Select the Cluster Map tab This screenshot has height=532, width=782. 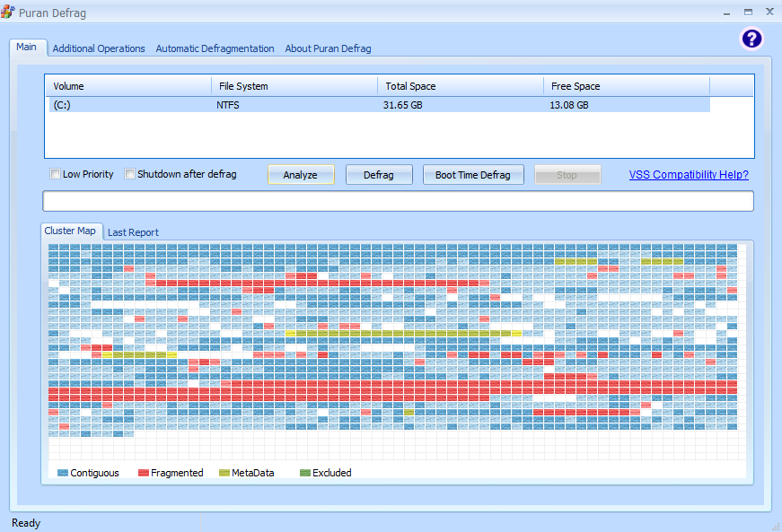click(70, 231)
